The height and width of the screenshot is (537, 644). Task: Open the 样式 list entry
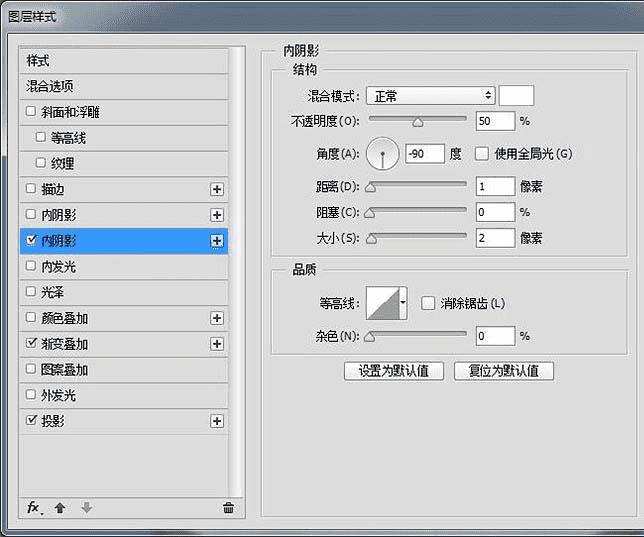[x=123, y=61]
